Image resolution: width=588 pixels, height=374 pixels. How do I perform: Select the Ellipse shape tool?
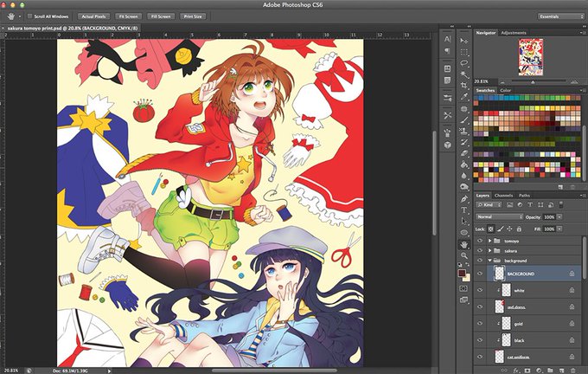[464, 232]
